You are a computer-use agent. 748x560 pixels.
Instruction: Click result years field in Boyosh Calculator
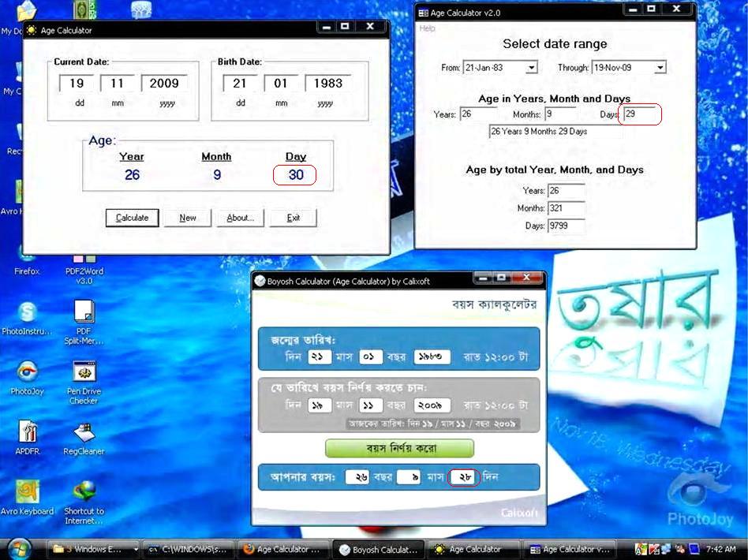[x=357, y=476]
